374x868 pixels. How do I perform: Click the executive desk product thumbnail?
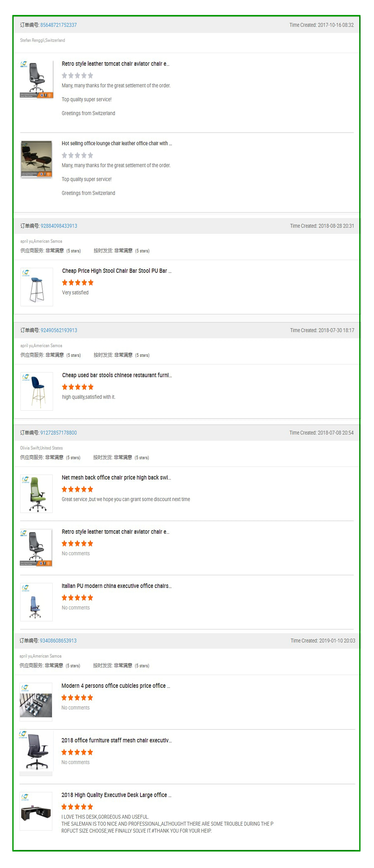coord(36,811)
